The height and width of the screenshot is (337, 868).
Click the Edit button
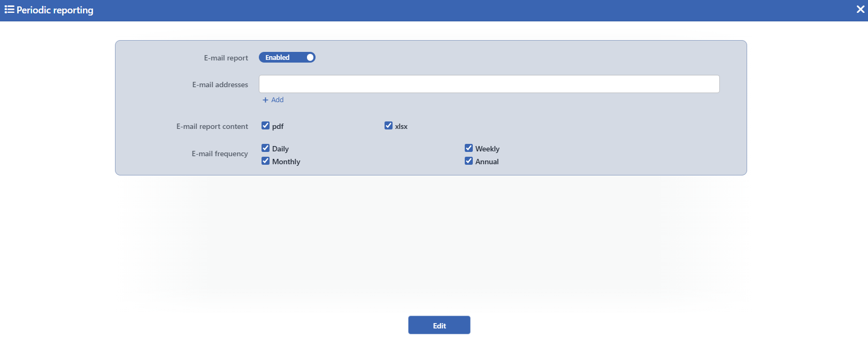point(439,325)
